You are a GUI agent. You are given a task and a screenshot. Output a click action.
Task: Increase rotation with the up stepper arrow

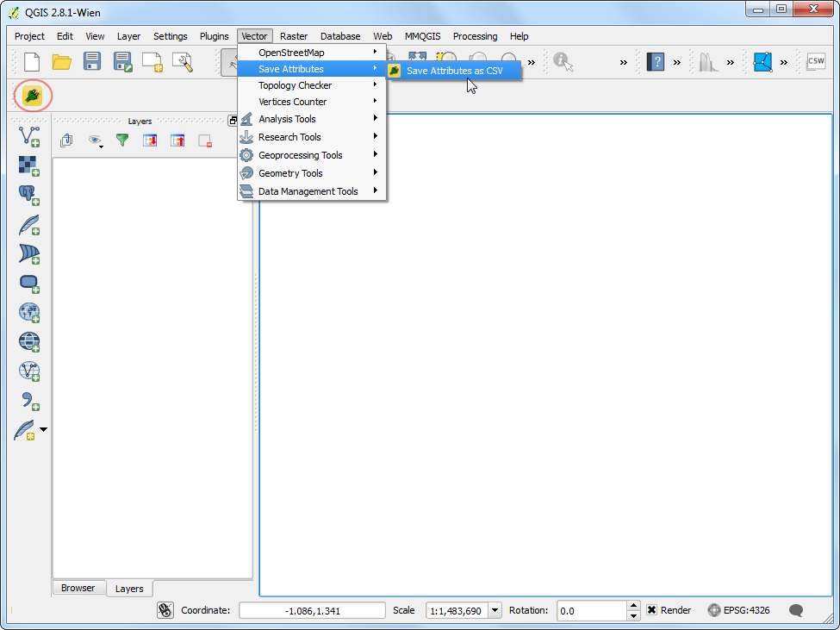pos(634,606)
